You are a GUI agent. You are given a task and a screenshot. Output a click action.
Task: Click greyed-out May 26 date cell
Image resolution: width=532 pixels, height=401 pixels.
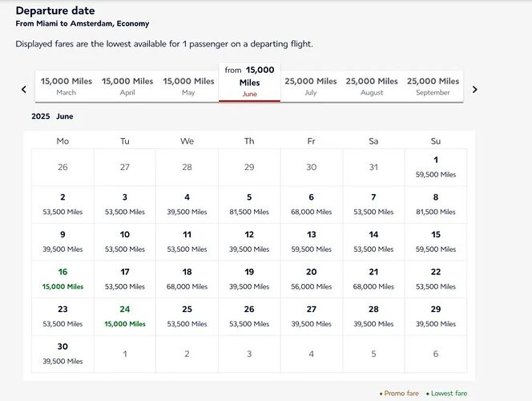[62, 167]
